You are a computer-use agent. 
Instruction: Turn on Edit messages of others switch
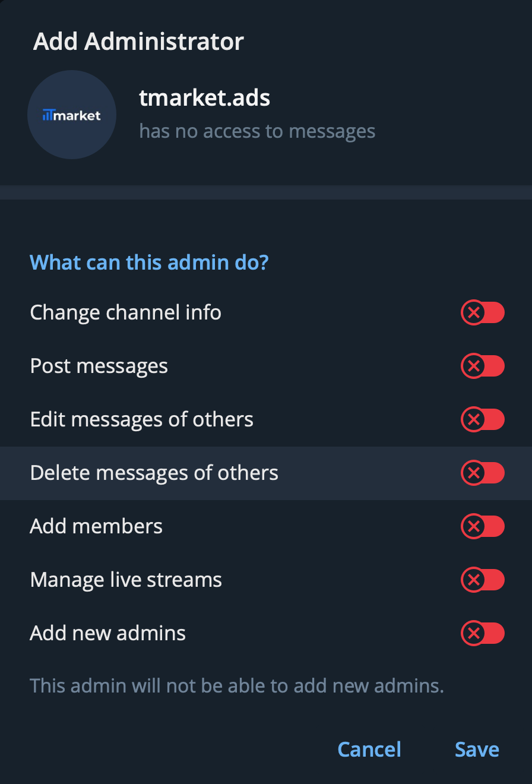[482, 419]
